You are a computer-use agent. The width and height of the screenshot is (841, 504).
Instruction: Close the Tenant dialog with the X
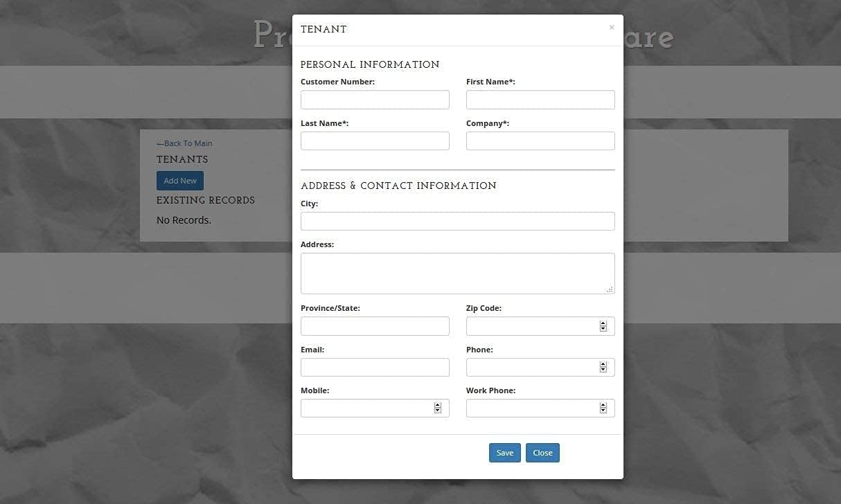pyautogui.click(x=611, y=28)
